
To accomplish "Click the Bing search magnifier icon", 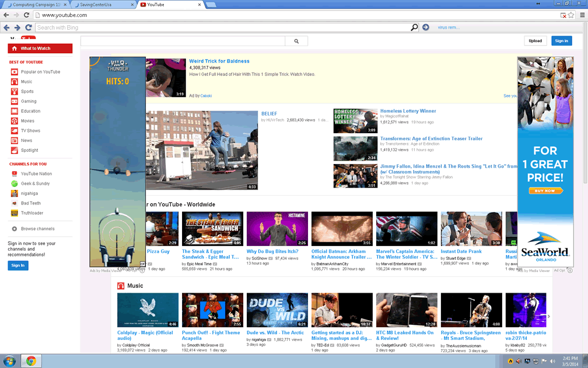I will pos(414,27).
